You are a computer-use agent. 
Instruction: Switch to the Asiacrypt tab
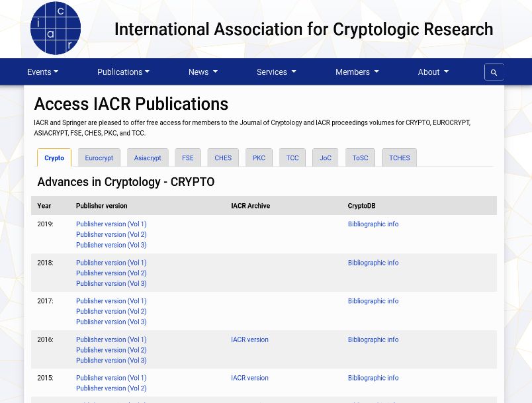[148, 157]
